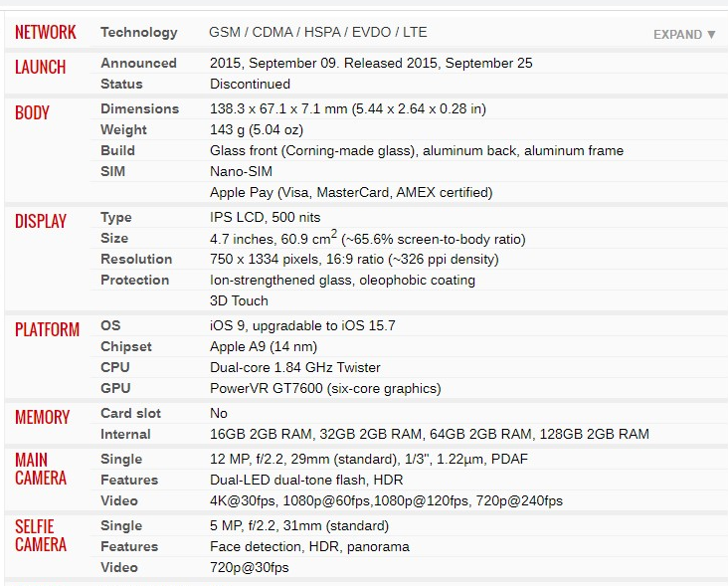Click the SIM label in Body section
Viewport: 728px width, 586px height.
(113, 171)
